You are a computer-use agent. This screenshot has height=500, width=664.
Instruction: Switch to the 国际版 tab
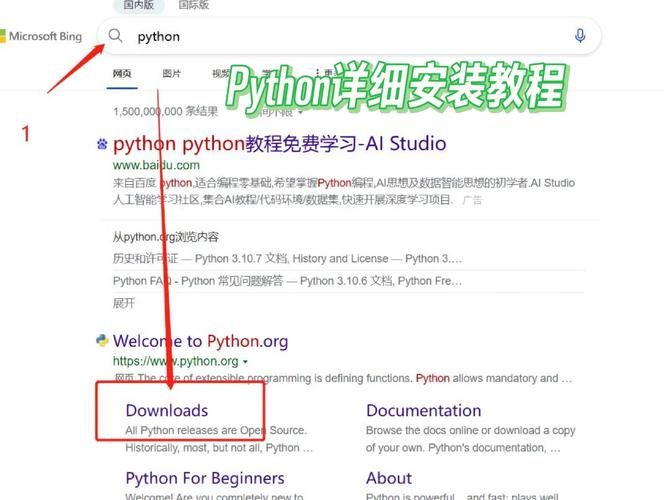(x=193, y=5)
